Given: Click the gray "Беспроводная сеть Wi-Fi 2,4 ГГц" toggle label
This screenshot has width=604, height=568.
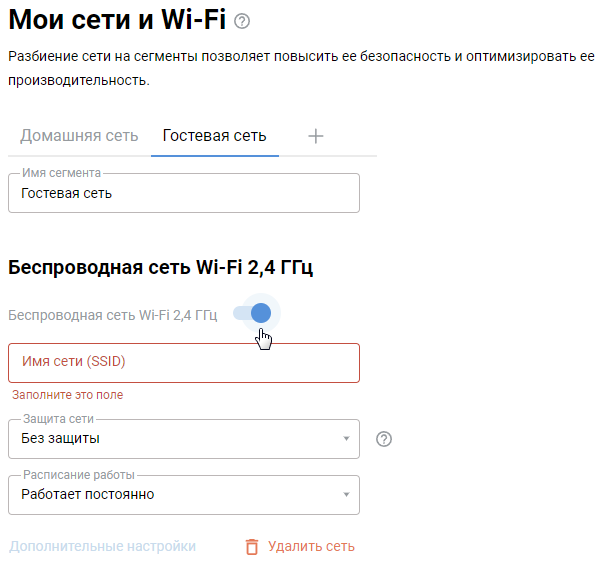Looking at the screenshot, I should point(112,315).
